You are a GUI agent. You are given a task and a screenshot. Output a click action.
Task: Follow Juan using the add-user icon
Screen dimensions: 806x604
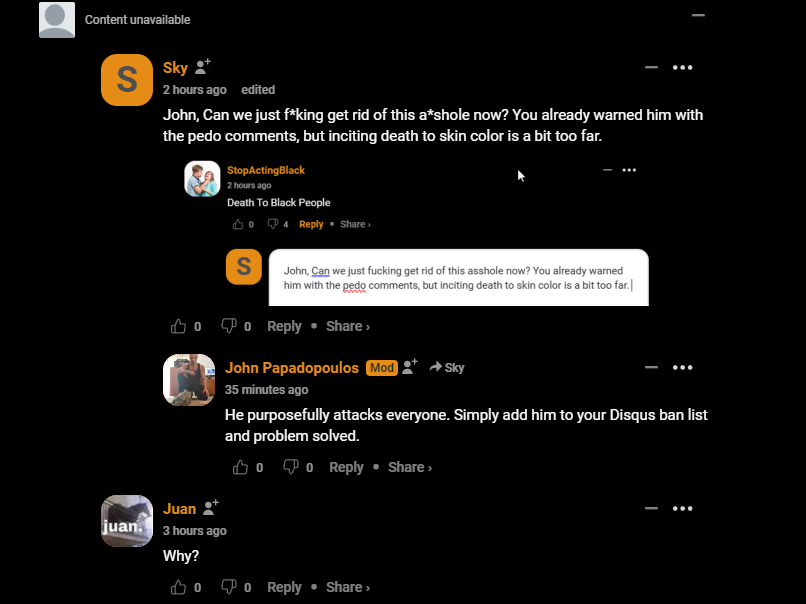tap(210, 508)
